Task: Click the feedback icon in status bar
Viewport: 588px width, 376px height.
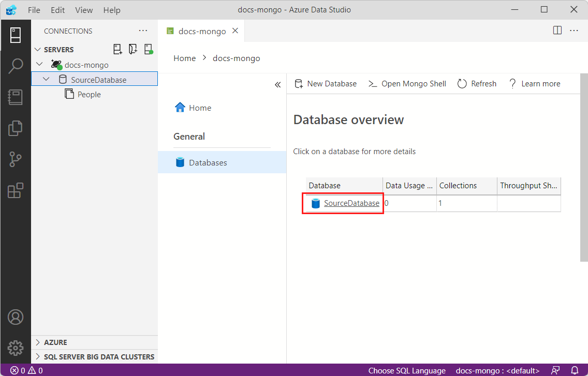Action: pos(555,370)
